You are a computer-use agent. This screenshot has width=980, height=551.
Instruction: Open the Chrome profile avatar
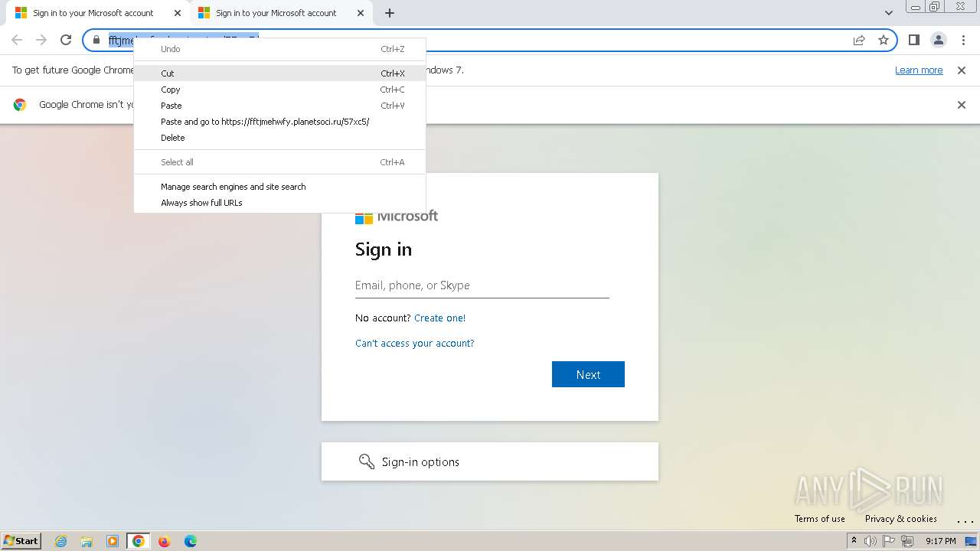click(x=938, y=40)
